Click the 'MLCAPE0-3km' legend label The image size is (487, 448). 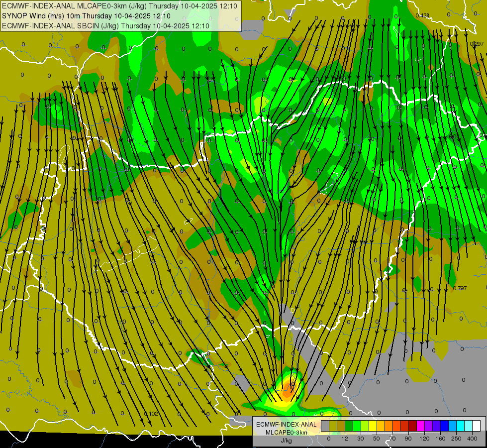pyautogui.click(x=286, y=433)
